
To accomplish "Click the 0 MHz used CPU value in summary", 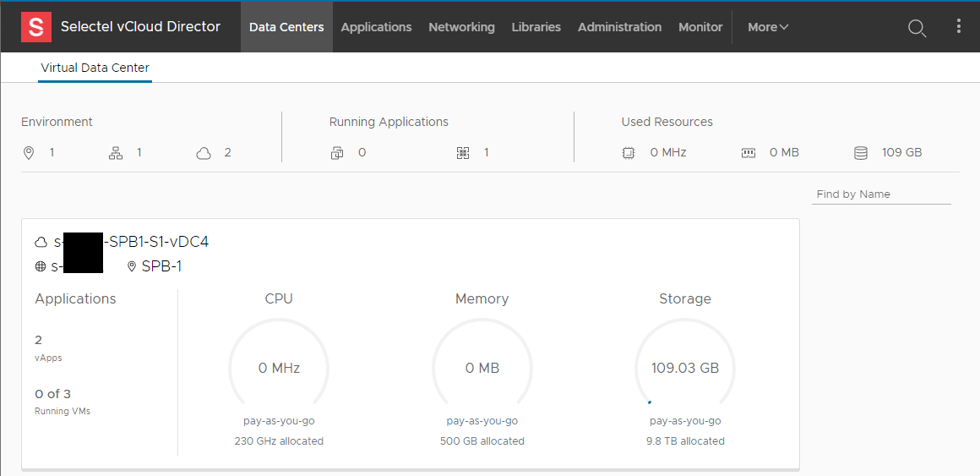I will coord(668,152).
